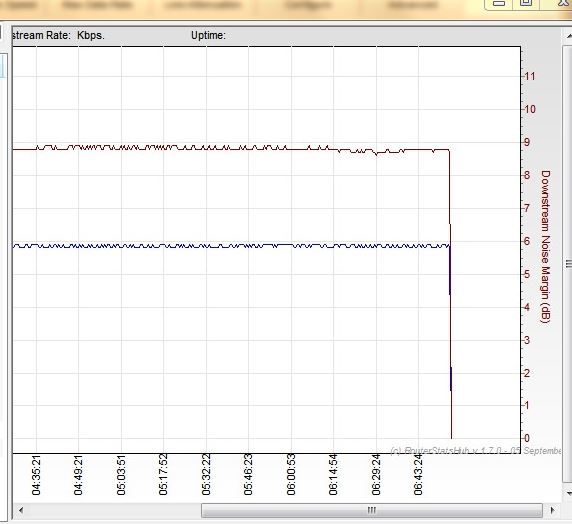Click the vertical scrollbar up arrow
The width and height of the screenshot is (572, 524).
coord(568,36)
